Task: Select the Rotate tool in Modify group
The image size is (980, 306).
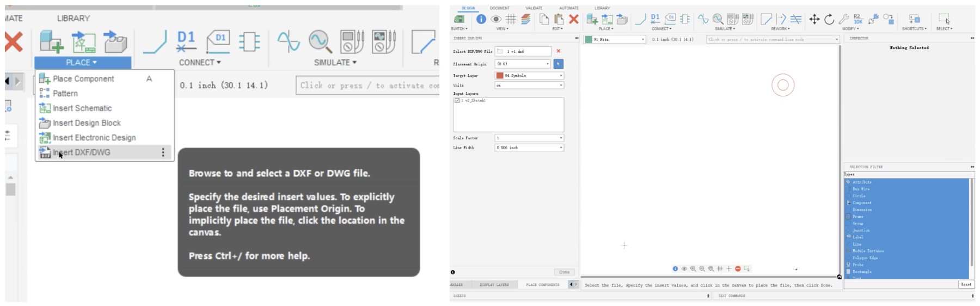Action: 829,20
